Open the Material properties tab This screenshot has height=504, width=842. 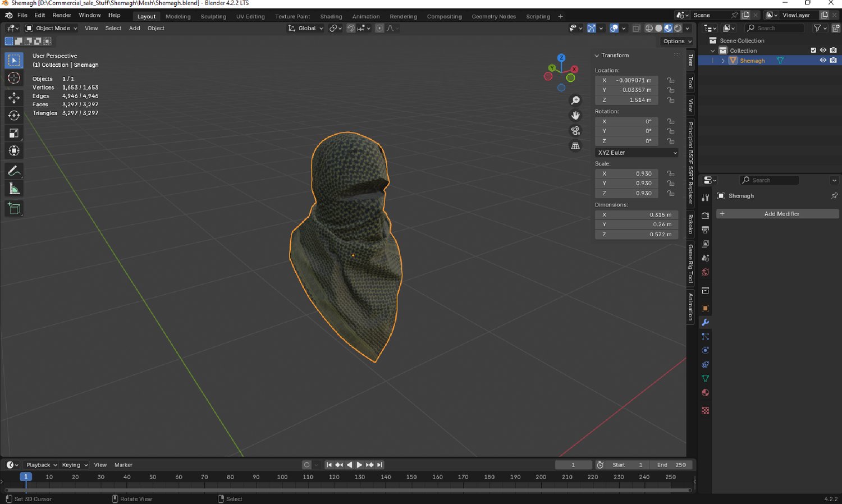pos(706,393)
